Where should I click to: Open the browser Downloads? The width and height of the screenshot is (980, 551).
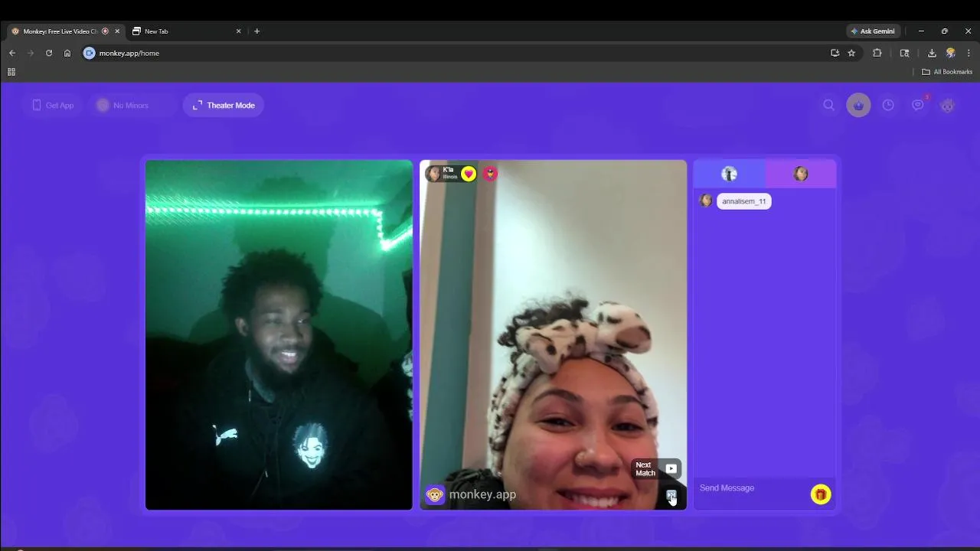click(x=932, y=53)
